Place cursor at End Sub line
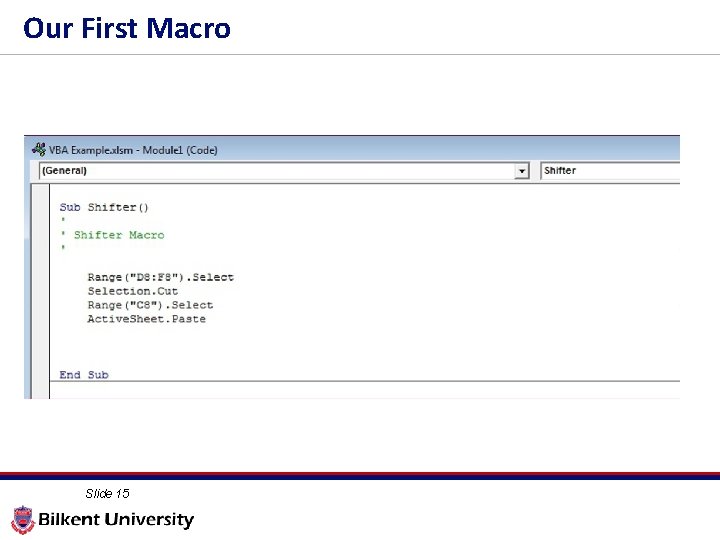Viewport: 720px width, 540px height. (x=84, y=375)
